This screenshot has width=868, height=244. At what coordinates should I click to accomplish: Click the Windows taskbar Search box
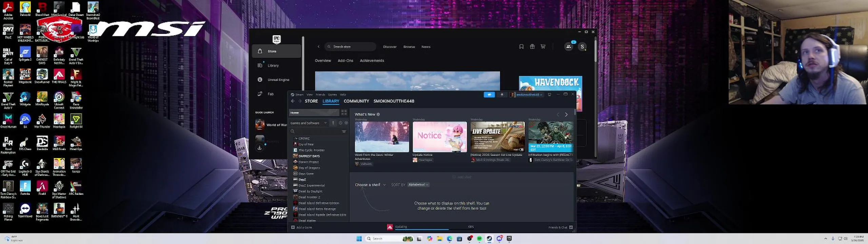389,239
